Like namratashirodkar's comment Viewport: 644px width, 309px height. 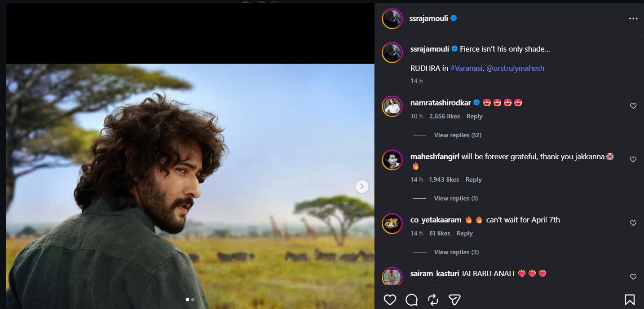633,106
